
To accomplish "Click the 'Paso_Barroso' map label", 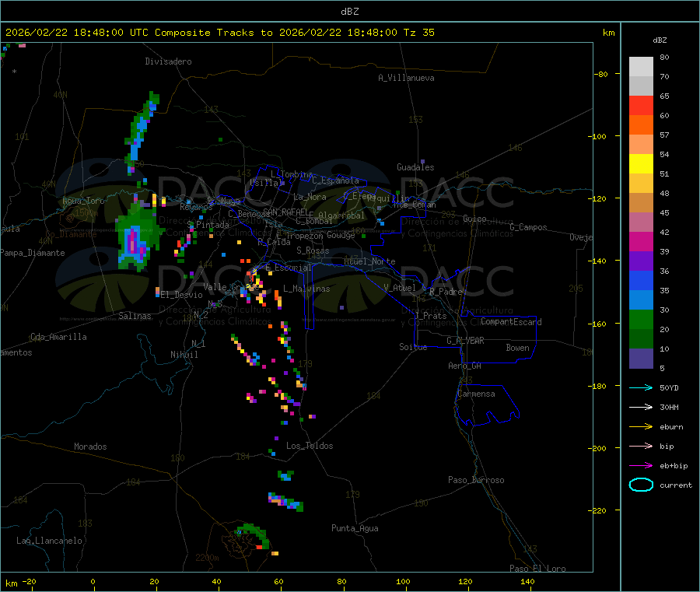I will tap(476, 480).
